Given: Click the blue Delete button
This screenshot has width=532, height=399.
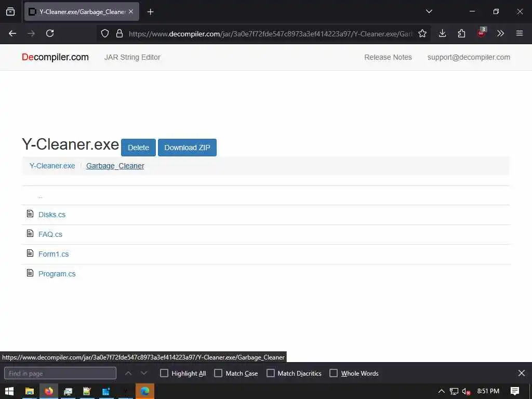Looking at the screenshot, I should tap(138, 148).
